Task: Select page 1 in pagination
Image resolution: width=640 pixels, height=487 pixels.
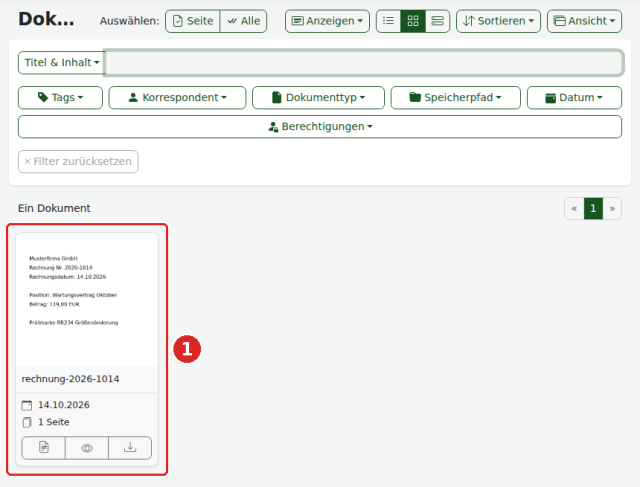Action: point(593,209)
